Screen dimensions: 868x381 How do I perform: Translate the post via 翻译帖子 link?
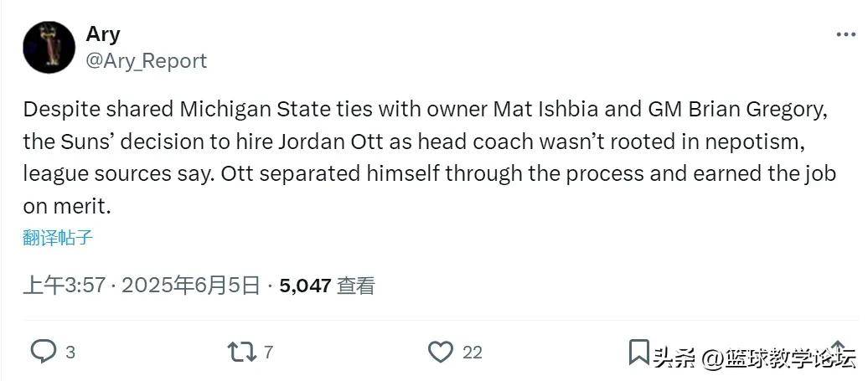pos(58,238)
